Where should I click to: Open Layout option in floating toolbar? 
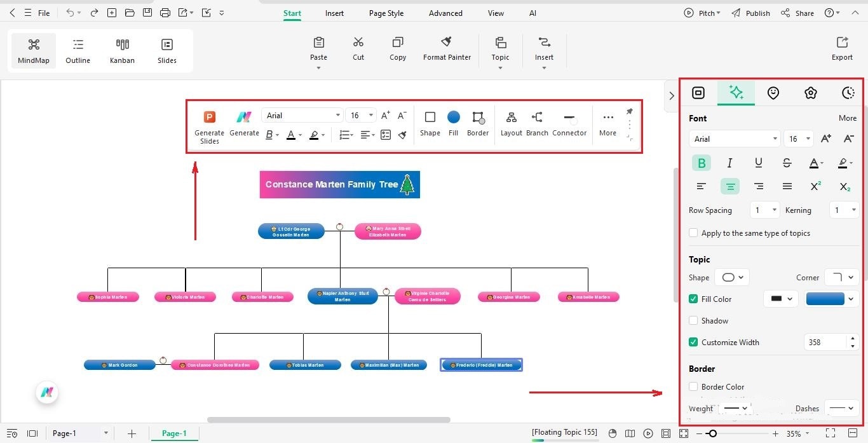(x=511, y=124)
